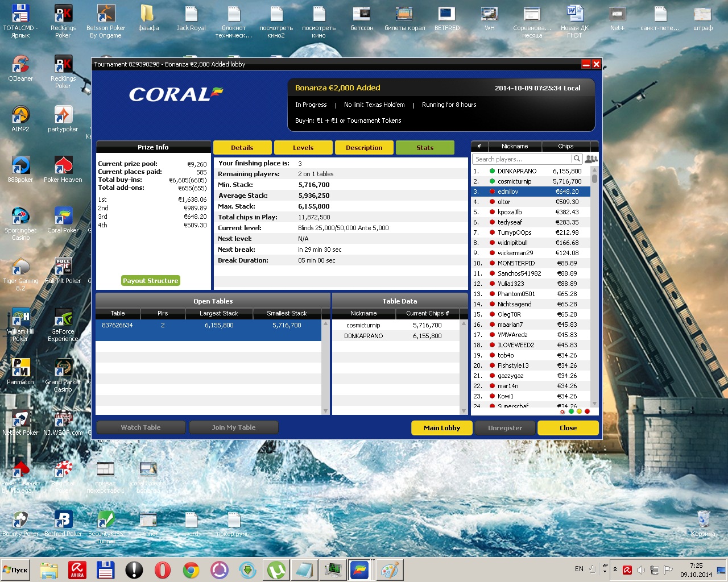Open the CCleaner desktop icon
The width and height of the screenshot is (728, 582).
[x=20, y=68]
